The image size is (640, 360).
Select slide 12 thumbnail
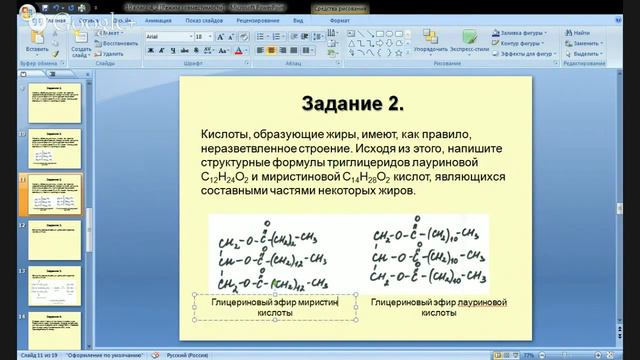55,240
